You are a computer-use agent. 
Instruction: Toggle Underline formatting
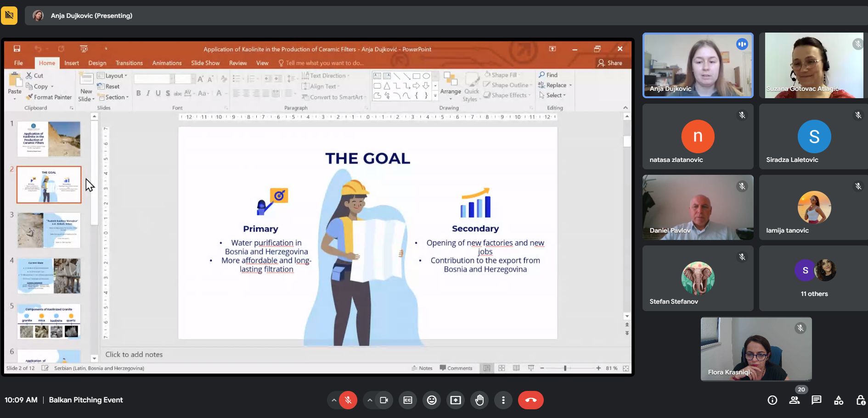(x=158, y=93)
